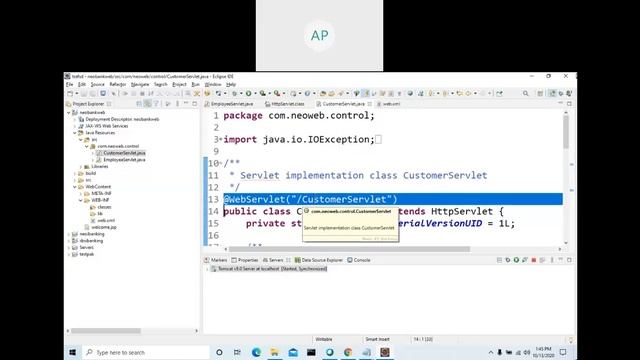
Task: Click the Link with Editor icon in Project Explorer
Action: tap(147, 104)
